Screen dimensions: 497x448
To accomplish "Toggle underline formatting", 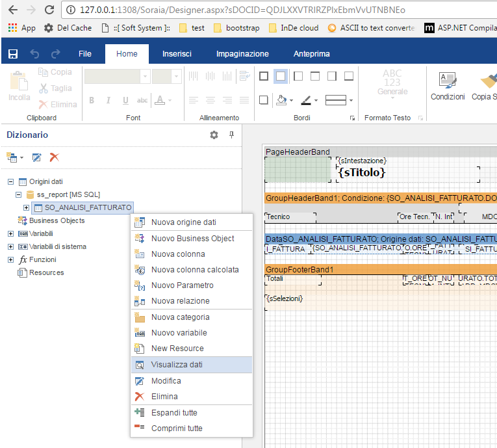I will tap(125, 101).
